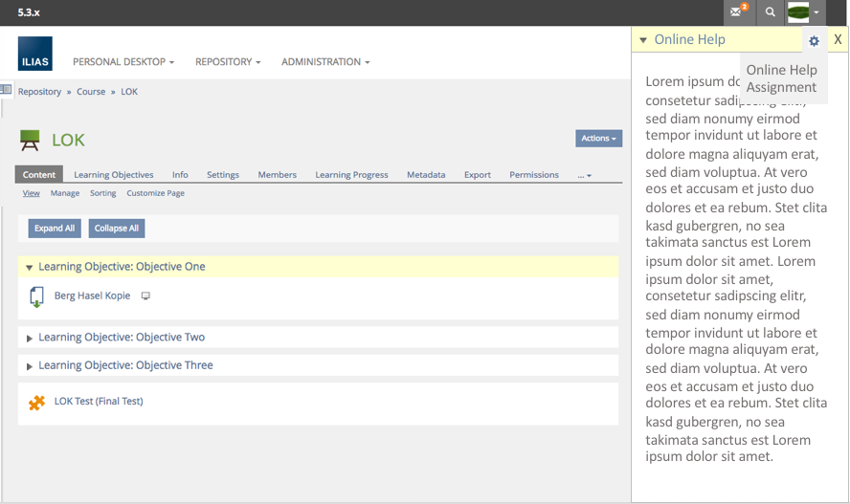Expand Learning Objective: Objective Two
Image resolution: width=850 pixels, height=504 pixels.
click(30, 339)
